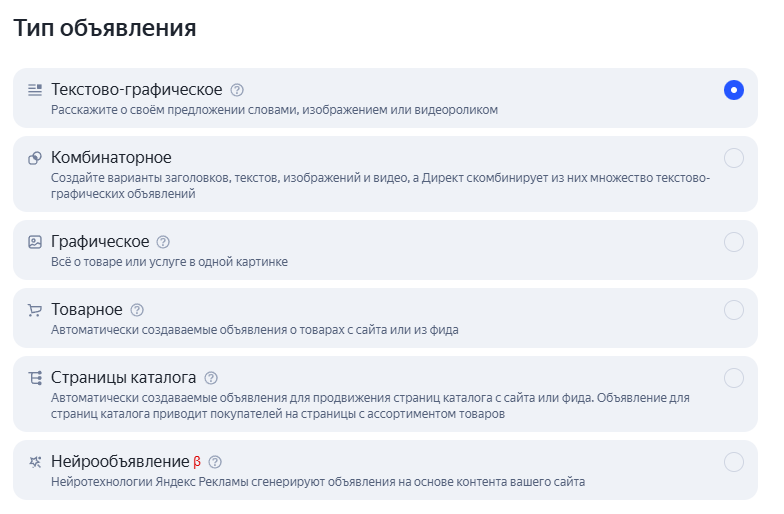This screenshot has width=784, height=514.
Task: Select the Товарное radio button
Action: [734, 310]
